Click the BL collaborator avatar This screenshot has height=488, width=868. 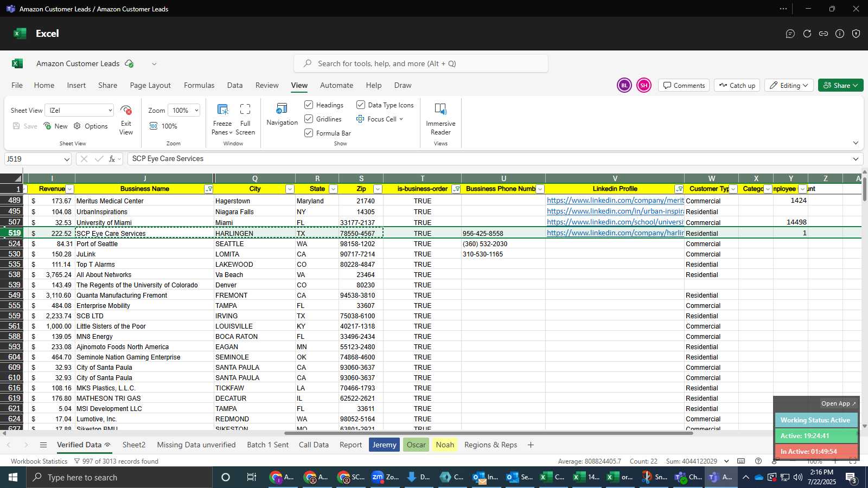click(x=624, y=85)
